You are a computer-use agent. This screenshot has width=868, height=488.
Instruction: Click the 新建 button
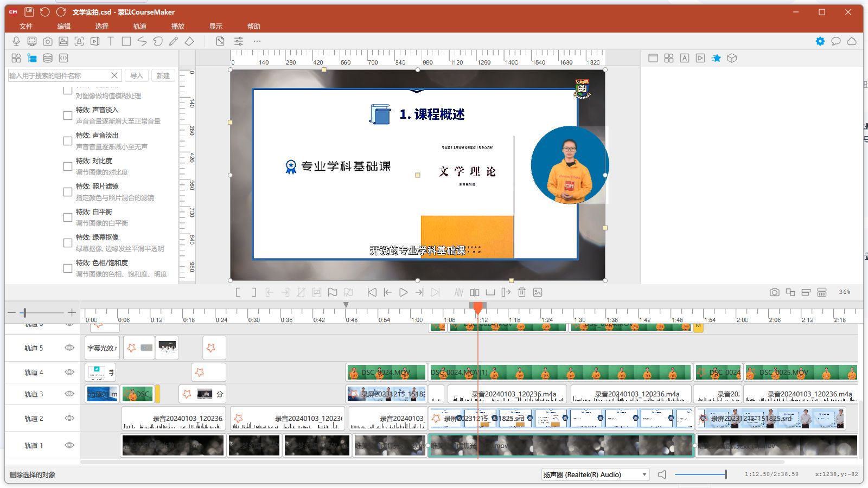click(x=163, y=76)
